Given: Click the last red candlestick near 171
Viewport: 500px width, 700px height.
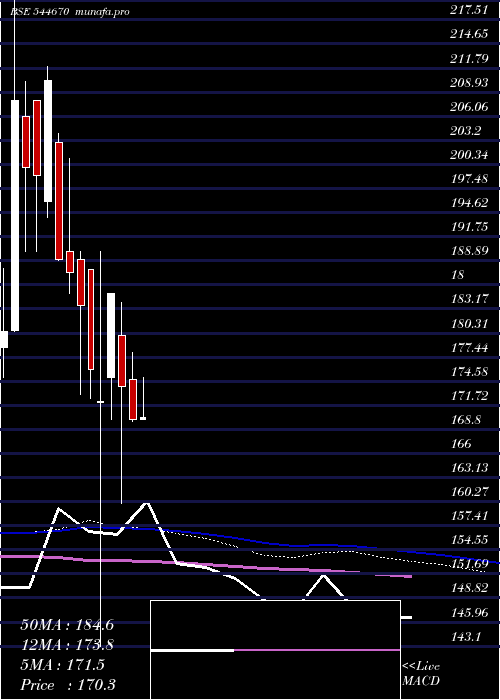Looking at the screenshot, I should pyautogui.click(x=133, y=400).
